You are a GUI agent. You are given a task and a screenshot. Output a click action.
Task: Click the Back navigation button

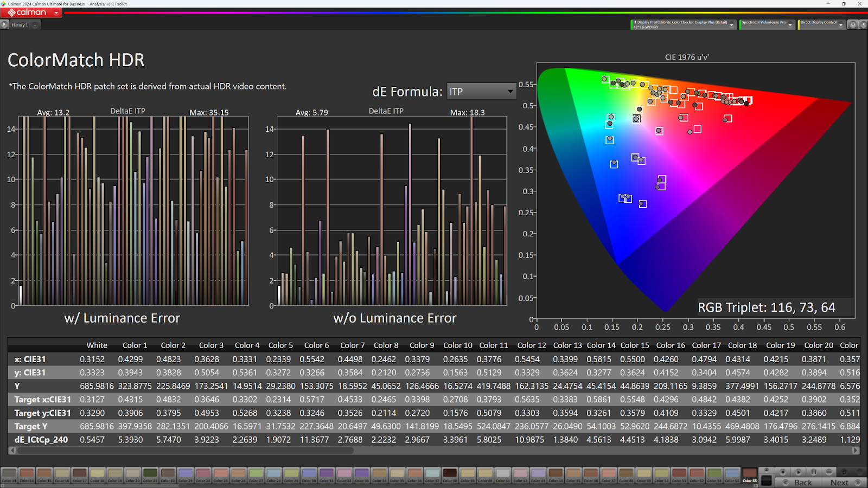coord(797,482)
